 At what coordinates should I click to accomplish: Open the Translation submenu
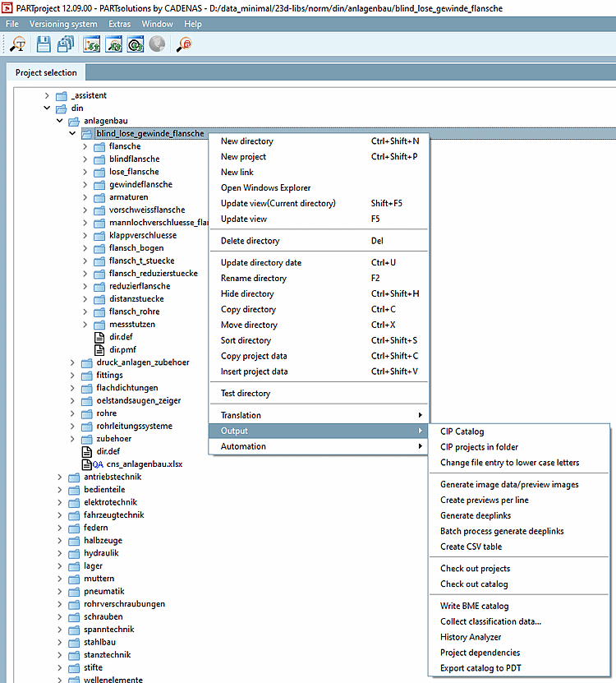click(x=319, y=415)
